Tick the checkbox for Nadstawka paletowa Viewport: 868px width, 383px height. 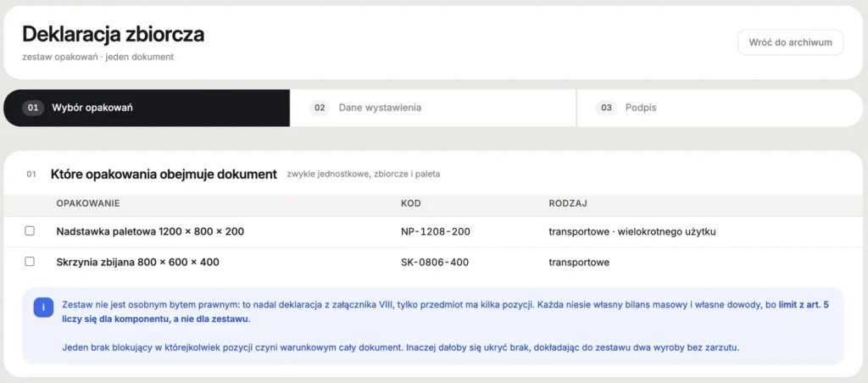pyautogui.click(x=30, y=230)
